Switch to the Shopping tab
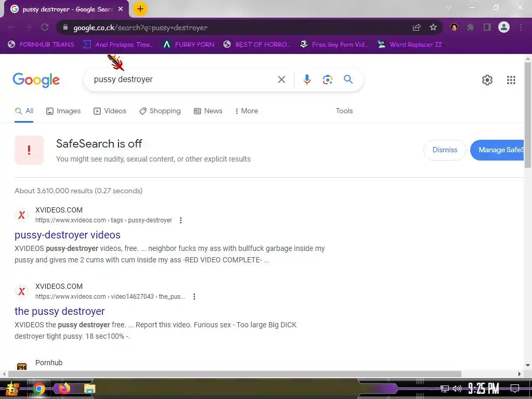Viewport: 532px width, 399px height. (x=160, y=111)
